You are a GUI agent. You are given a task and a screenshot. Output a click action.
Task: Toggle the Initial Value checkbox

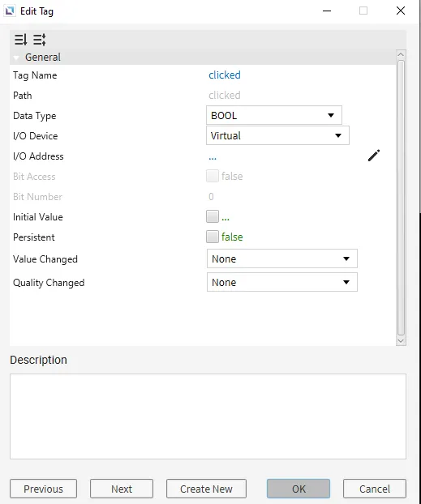213,216
